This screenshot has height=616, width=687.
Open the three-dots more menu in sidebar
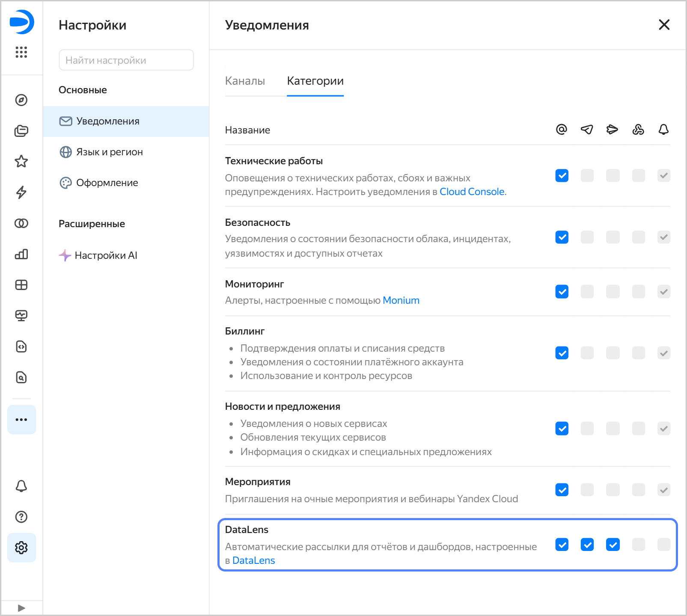pos(21,420)
